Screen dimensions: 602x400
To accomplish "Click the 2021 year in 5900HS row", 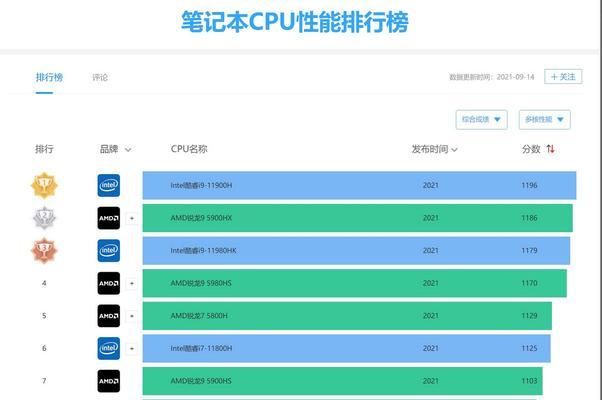I will [430, 381].
